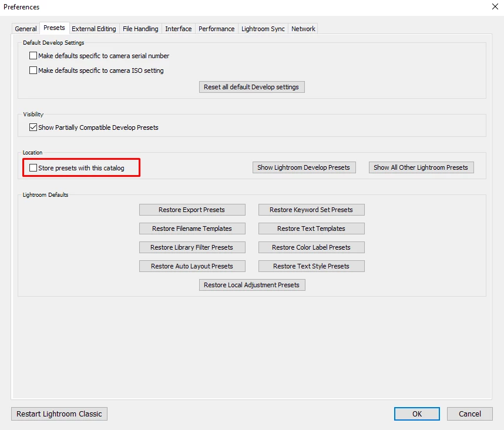Open the Lightroom Sync tab

pos(263,29)
